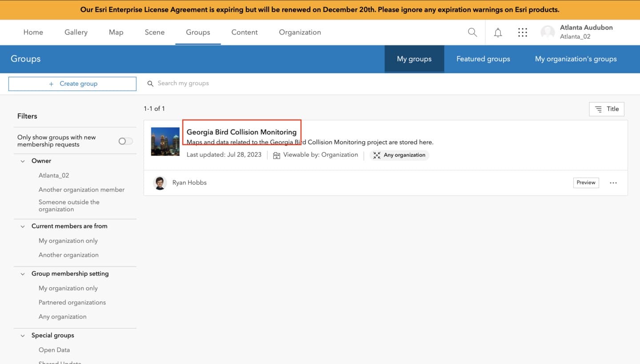Click Ryan Hobbs owner avatar
This screenshot has height=364, width=640.
point(160,183)
